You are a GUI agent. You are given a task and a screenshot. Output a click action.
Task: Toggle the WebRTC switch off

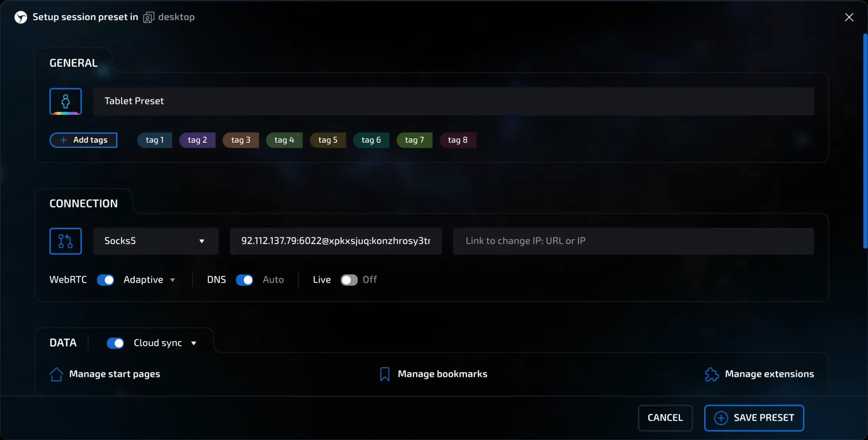[x=105, y=280]
